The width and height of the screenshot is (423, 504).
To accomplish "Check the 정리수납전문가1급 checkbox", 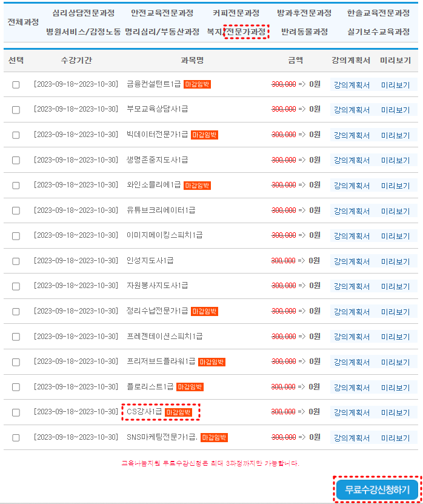I will pyautogui.click(x=16, y=312).
